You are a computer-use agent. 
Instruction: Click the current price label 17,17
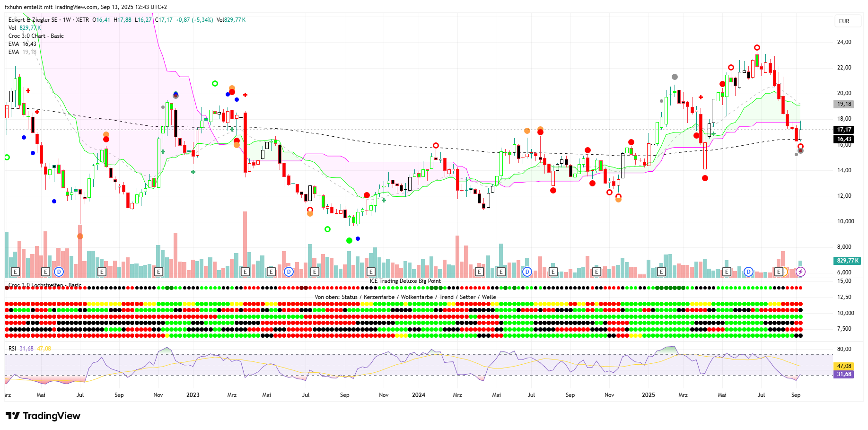844,130
